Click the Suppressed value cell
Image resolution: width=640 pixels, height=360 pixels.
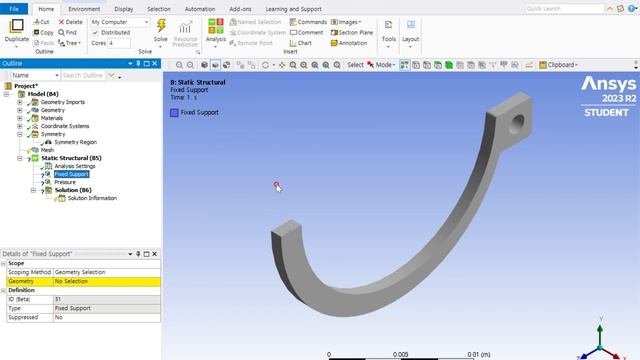coord(107,317)
